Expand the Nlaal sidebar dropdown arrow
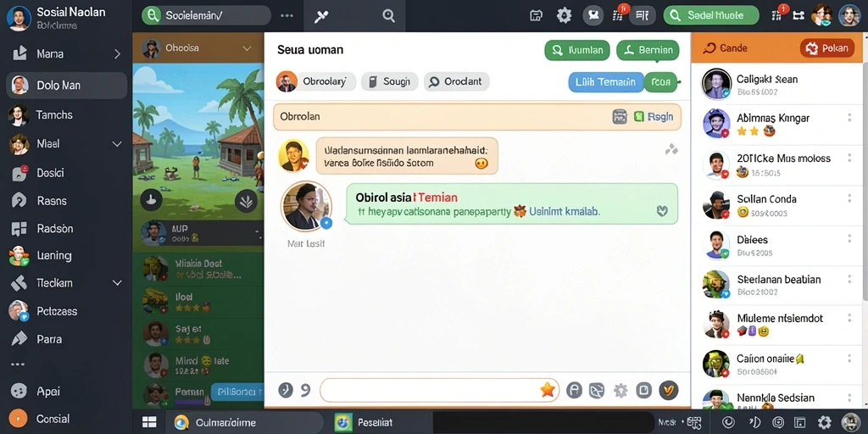 point(117,144)
